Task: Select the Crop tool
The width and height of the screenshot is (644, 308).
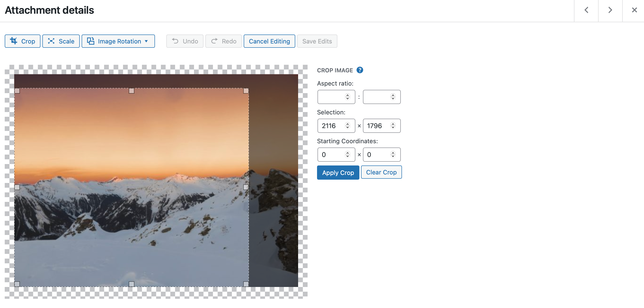Action: point(22,41)
